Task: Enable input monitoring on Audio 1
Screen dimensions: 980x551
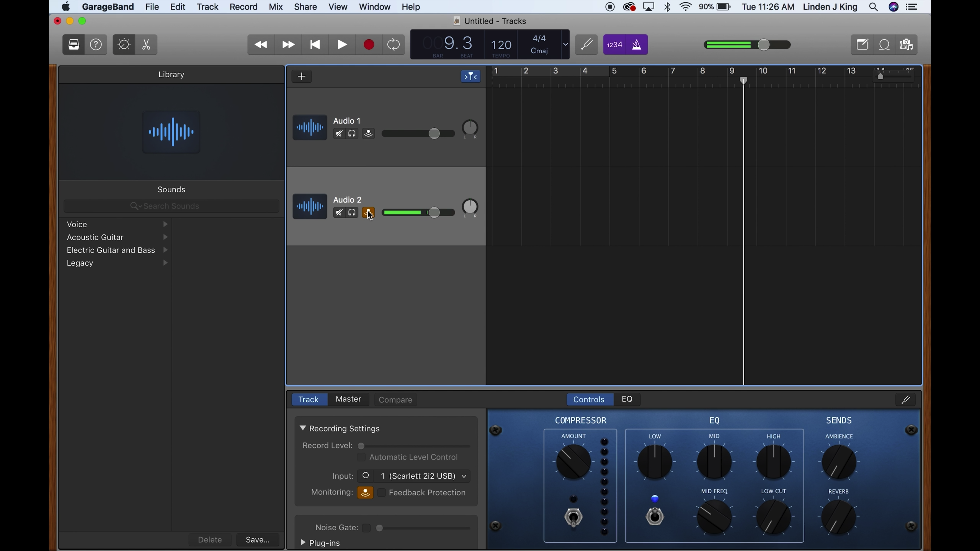Action: tap(368, 134)
